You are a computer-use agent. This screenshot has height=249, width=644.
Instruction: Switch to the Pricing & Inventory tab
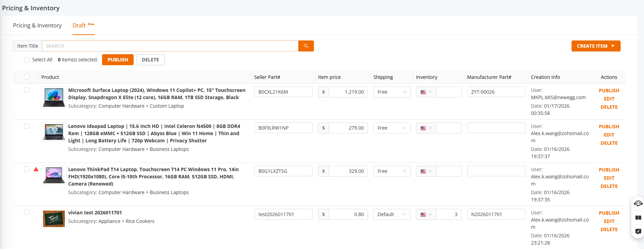pos(37,25)
